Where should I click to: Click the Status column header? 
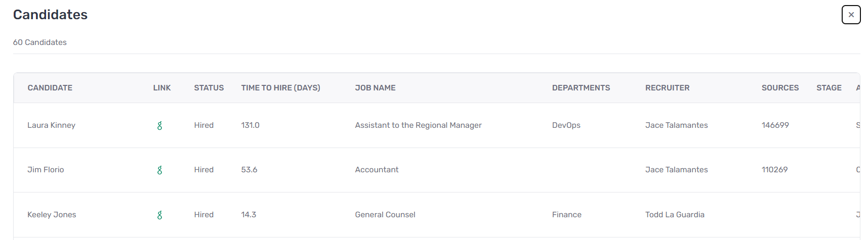click(x=209, y=88)
